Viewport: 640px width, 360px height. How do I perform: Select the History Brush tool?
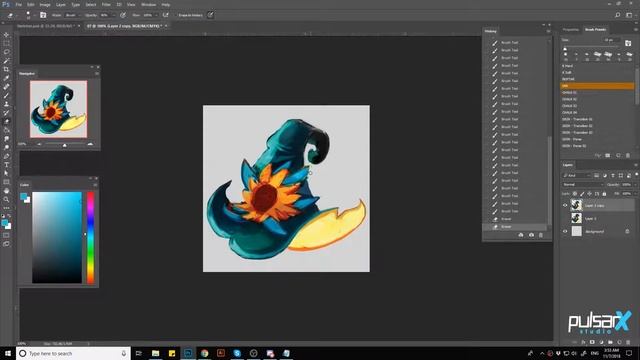(x=6, y=113)
